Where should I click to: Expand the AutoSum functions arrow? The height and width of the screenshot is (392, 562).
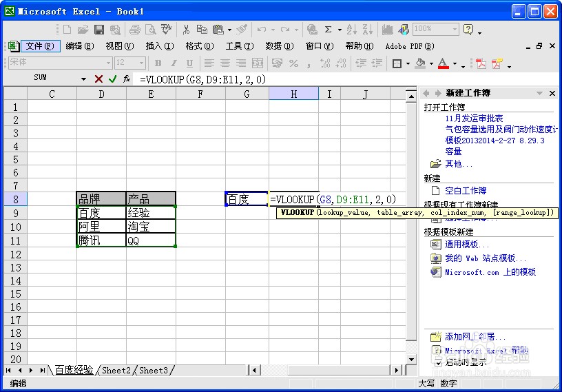pos(340,30)
